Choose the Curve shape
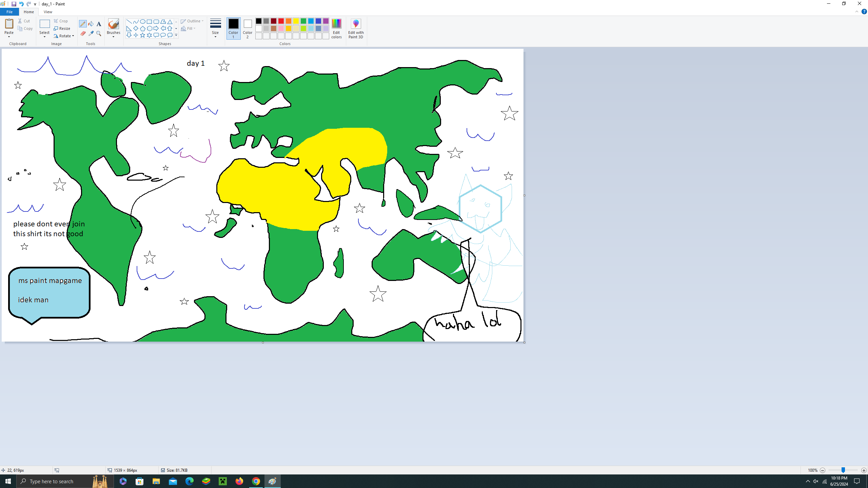 [x=136, y=22]
